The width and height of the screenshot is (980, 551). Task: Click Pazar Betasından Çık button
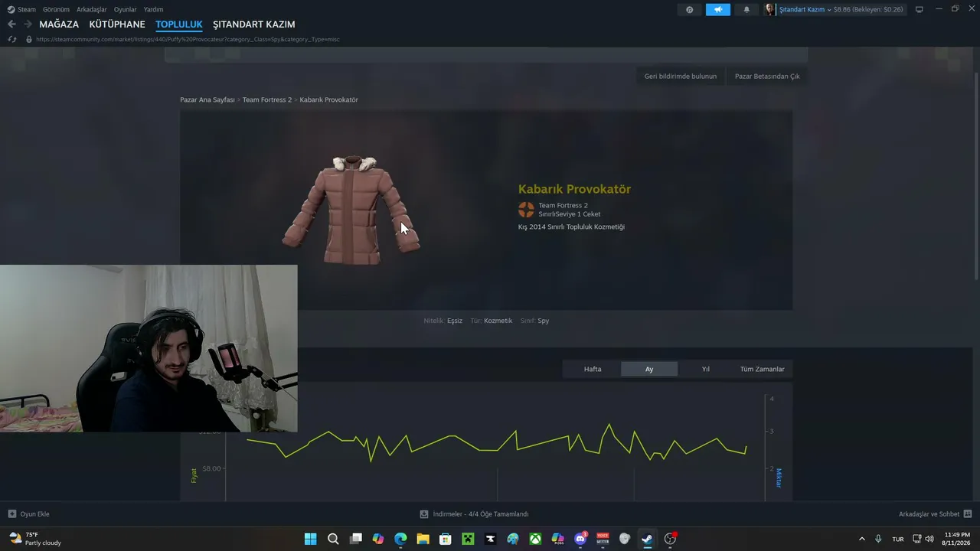point(767,77)
